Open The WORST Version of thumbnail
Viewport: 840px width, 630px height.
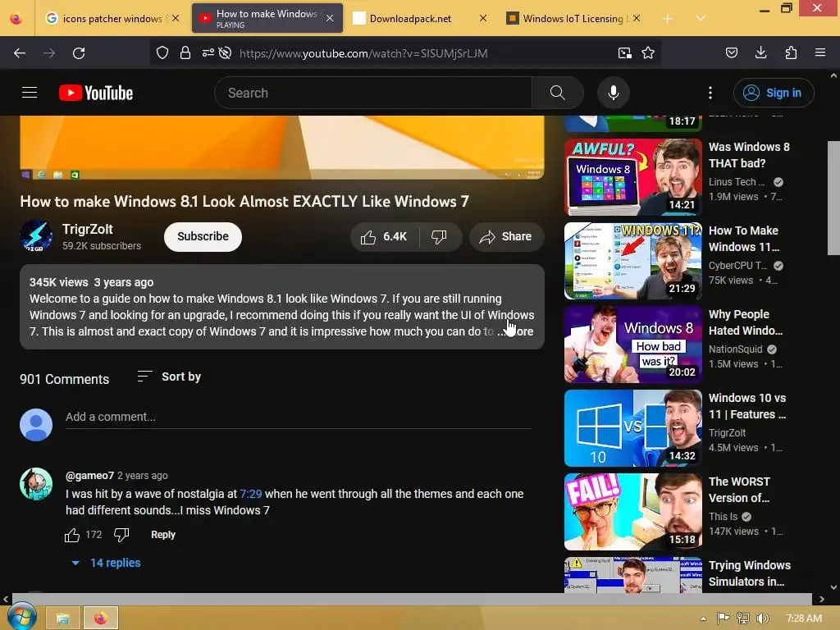pos(632,512)
